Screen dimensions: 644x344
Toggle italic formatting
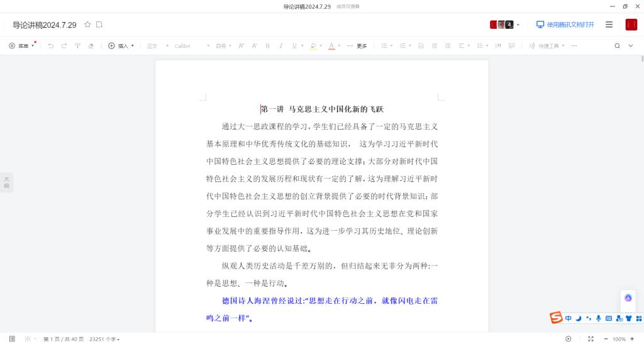point(280,46)
